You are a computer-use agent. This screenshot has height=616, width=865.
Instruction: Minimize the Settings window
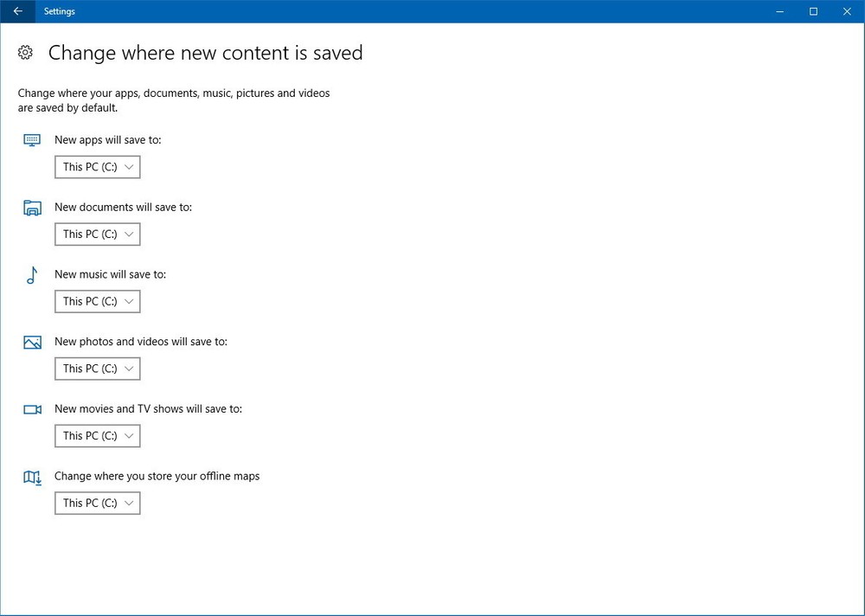coord(779,11)
